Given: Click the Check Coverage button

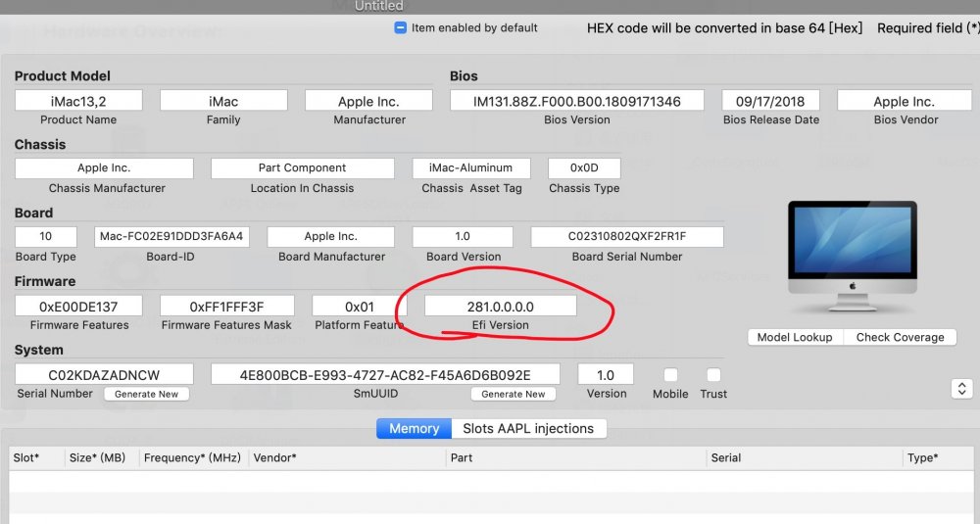Looking at the screenshot, I should (x=900, y=337).
